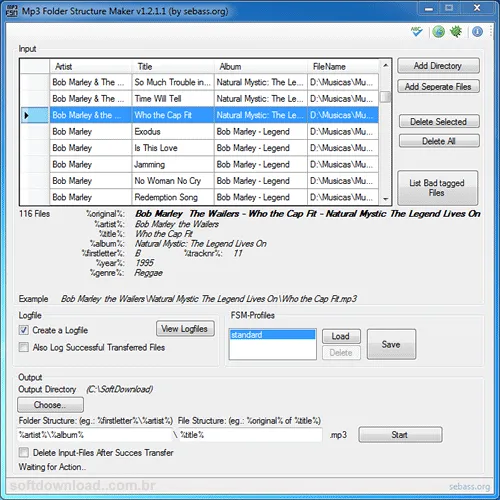The height and width of the screenshot is (500, 500).
Task: Close the Mp3 Folder Structure Maker window
Action: pos(477,8)
